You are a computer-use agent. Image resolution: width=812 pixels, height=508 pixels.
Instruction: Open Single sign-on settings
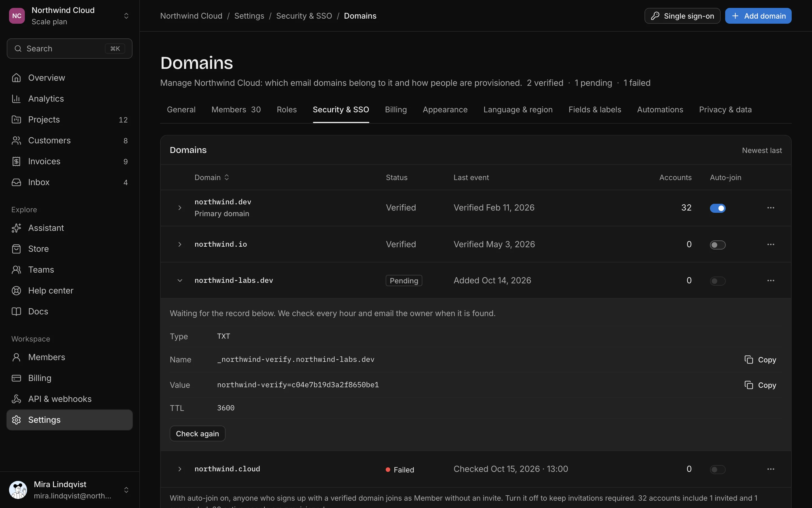coord(682,16)
